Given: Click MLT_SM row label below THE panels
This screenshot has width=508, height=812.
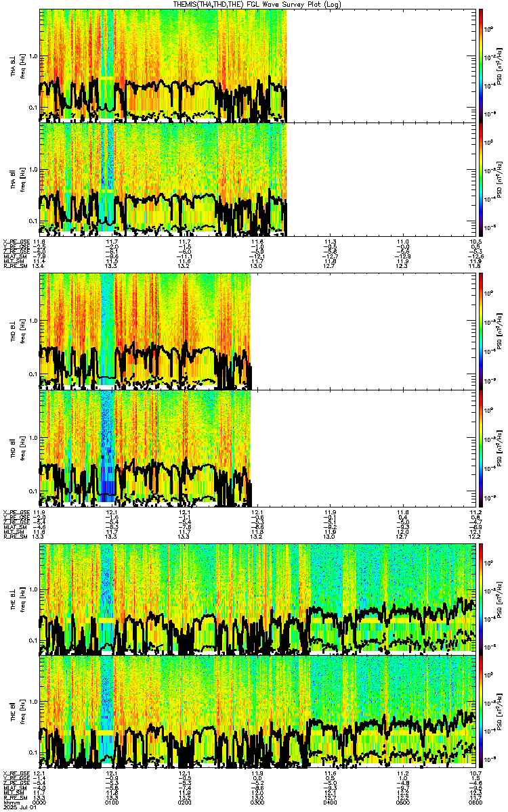Looking at the screenshot, I should (12, 794).
